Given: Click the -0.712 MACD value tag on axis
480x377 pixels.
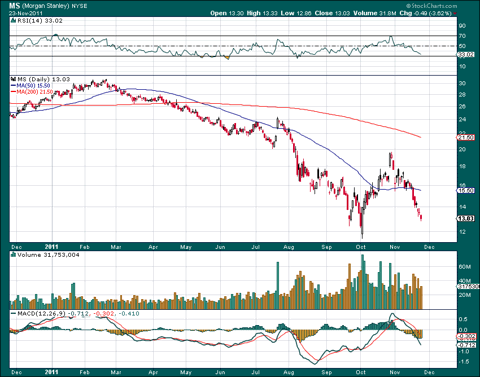Looking at the screenshot, I should [x=466, y=345].
